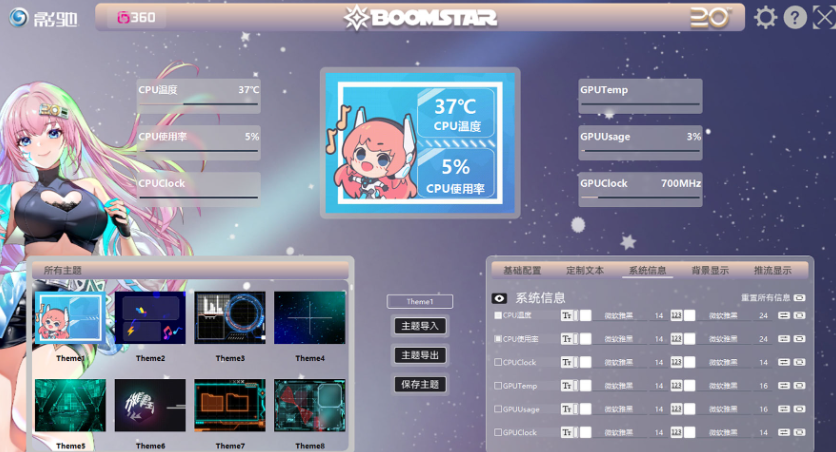This screenshot has width=836, height=452.
Task: Select the 系统信息 tab
Action: click(647, 270)
